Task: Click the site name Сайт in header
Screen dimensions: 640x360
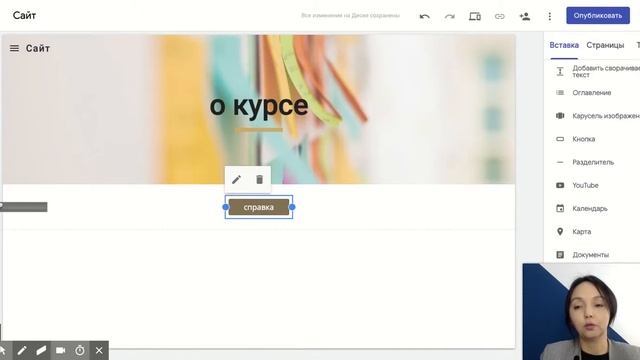Action: (38, 48)
